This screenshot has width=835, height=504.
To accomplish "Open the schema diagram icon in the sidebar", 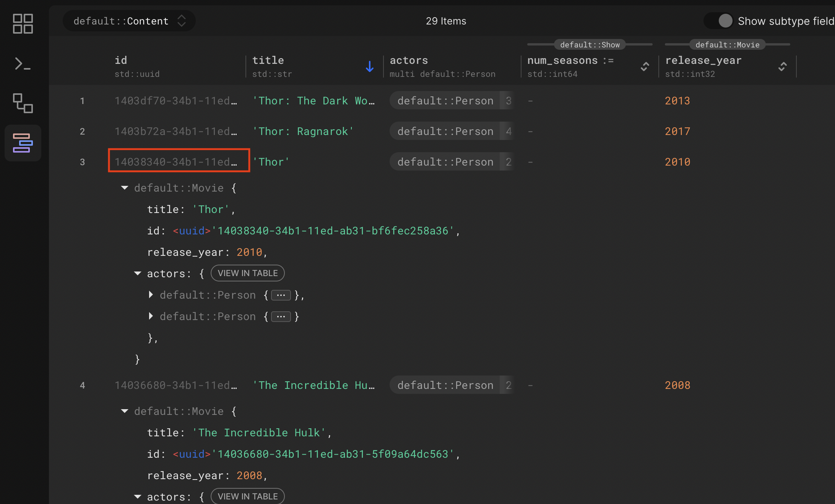I will [23, 103].
